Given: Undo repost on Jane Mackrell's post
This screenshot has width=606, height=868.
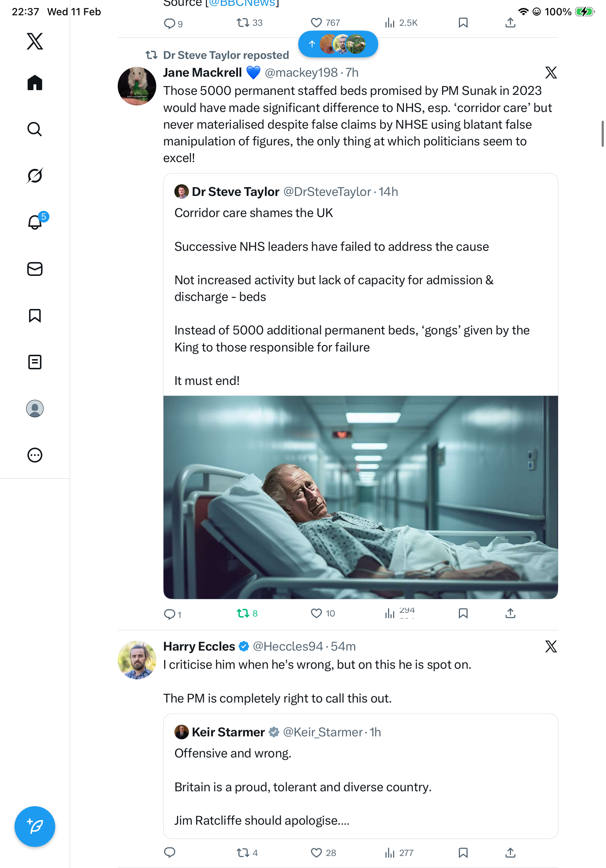Looking at the screenshot, I should point(243,613).
